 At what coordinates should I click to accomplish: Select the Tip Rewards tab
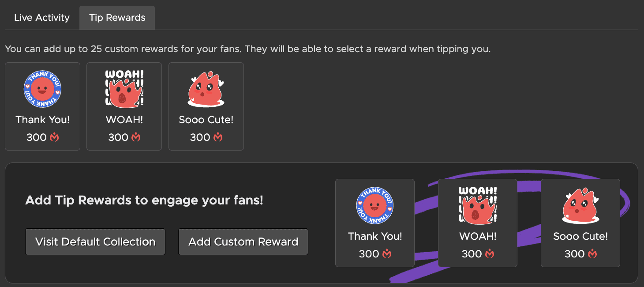click(117, 18)
